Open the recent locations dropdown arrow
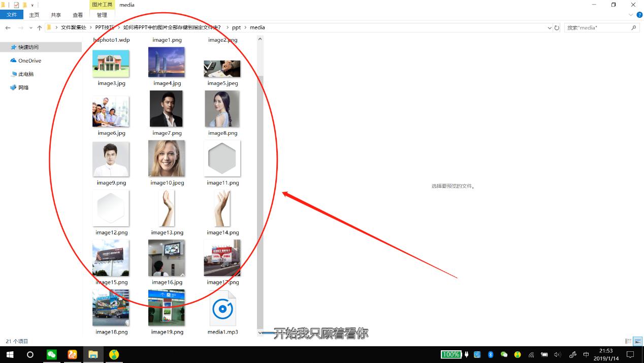The width and height of the screenshot is (644, 363). click(x=31, y=28)
